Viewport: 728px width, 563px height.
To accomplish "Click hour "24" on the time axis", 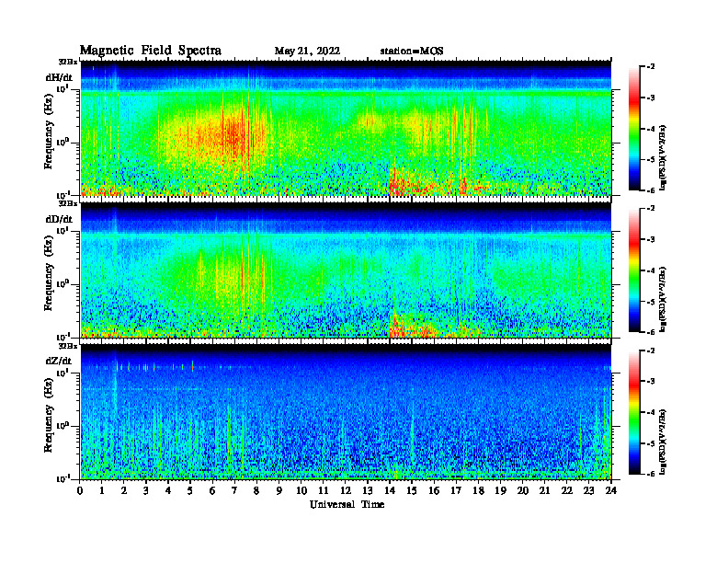I will tap(611, 491).
